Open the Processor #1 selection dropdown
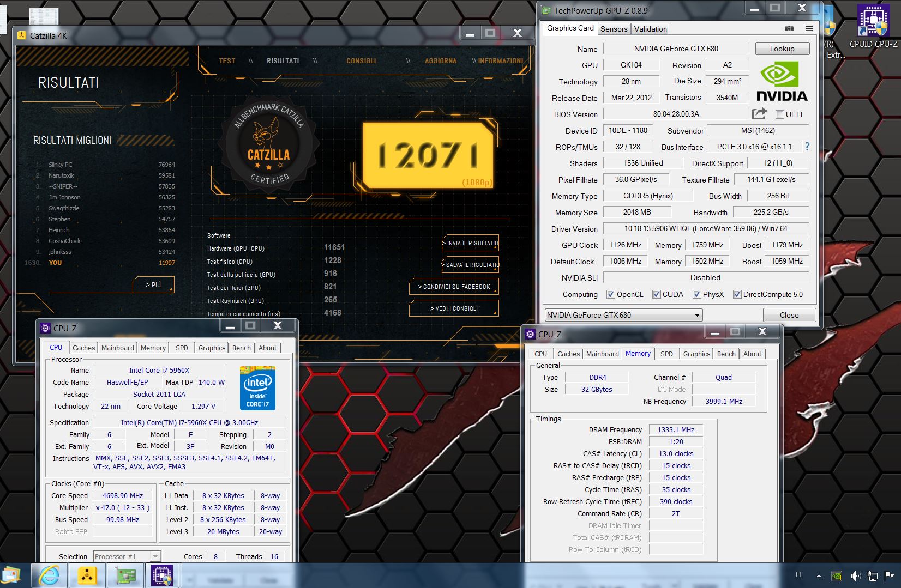901x588 pixels. 127,556
